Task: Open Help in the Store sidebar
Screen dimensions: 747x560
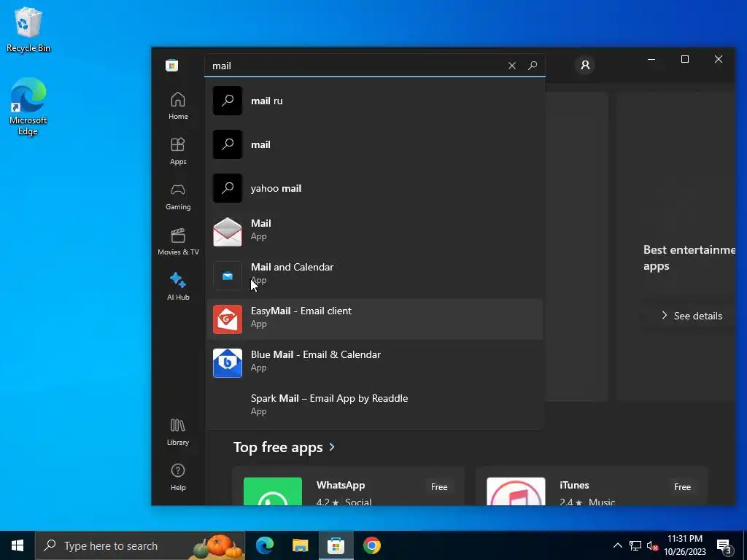Action: click(x=178, y=477)
